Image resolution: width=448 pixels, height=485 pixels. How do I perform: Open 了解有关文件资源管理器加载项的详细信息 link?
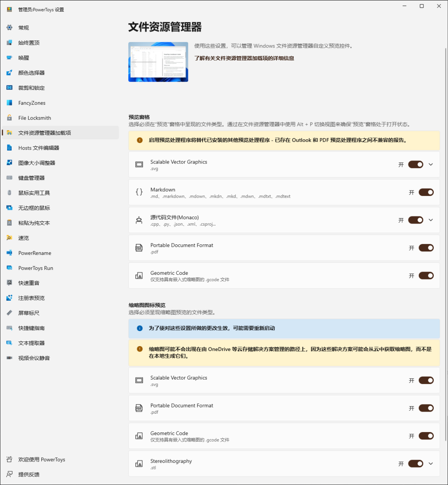click(244, 58)
